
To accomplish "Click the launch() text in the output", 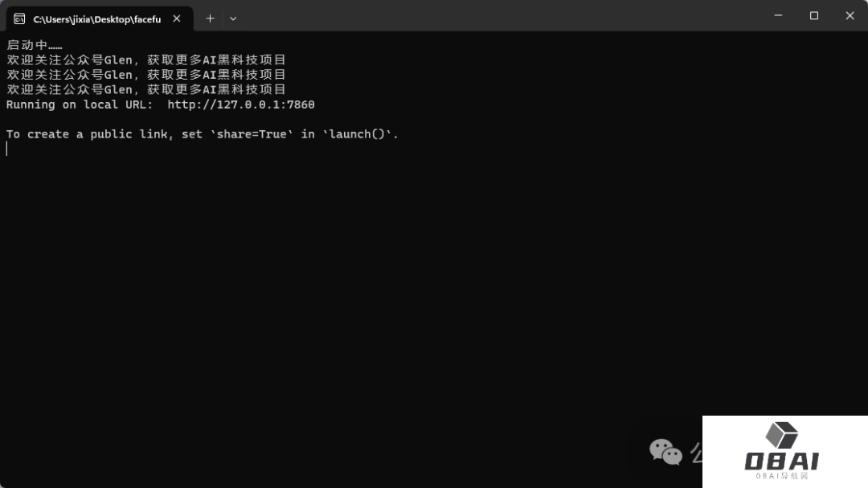I will click(x=357, y=134).
